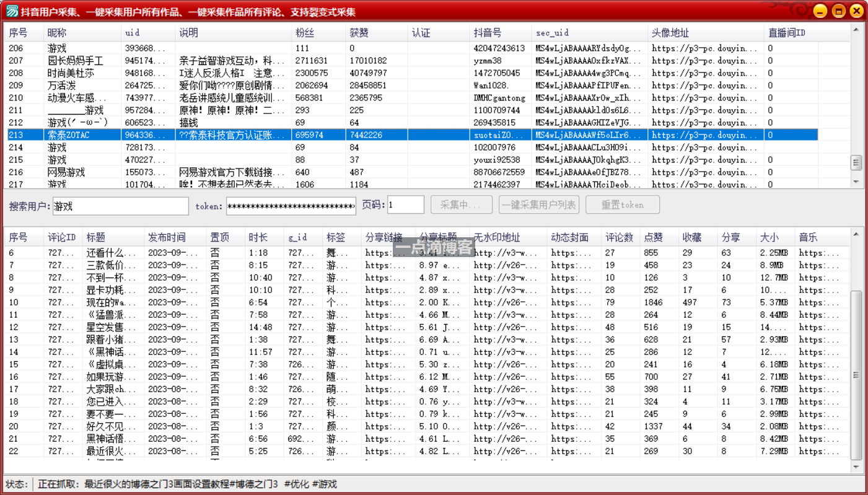Click the status bar message text
This screenshot has height=495, width=868.
click(188, 484)
